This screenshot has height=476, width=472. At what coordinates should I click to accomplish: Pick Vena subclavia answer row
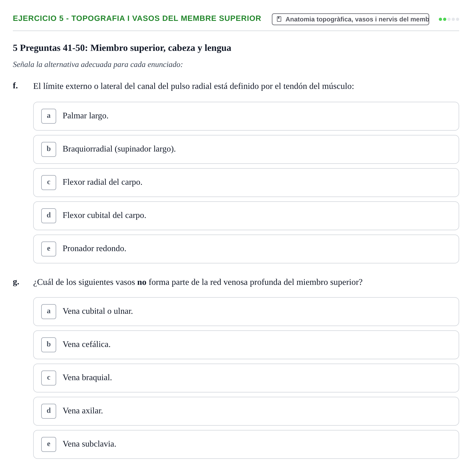[246, 444]
